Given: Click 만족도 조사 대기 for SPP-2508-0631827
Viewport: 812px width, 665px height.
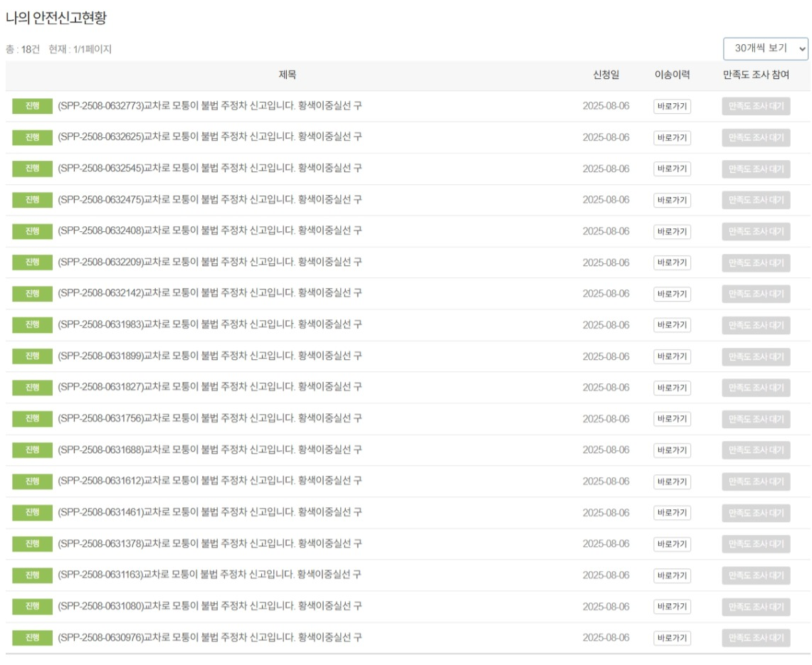Looking at the screenshot, I should [x=755, y=388].
